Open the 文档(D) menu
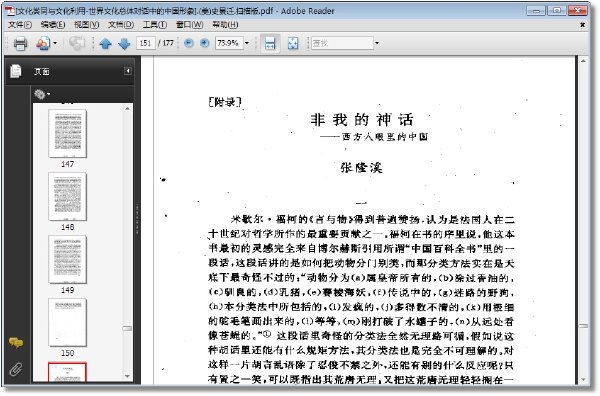The width and height of the screenshot is (600, 396). (x=121, y=24)
